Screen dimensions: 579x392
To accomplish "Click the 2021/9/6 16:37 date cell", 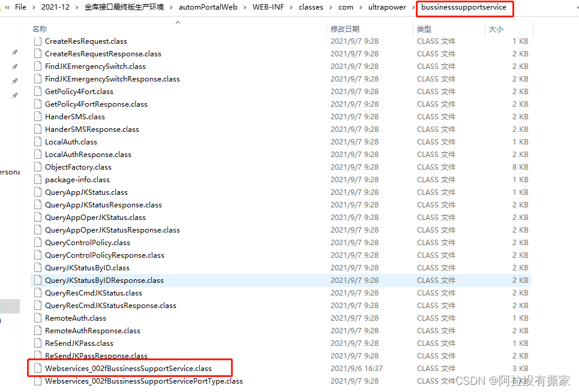I will (356, 369).
